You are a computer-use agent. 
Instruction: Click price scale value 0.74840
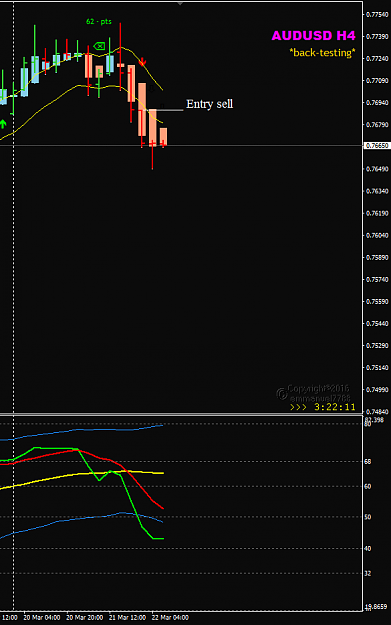(x=377, y=411)
